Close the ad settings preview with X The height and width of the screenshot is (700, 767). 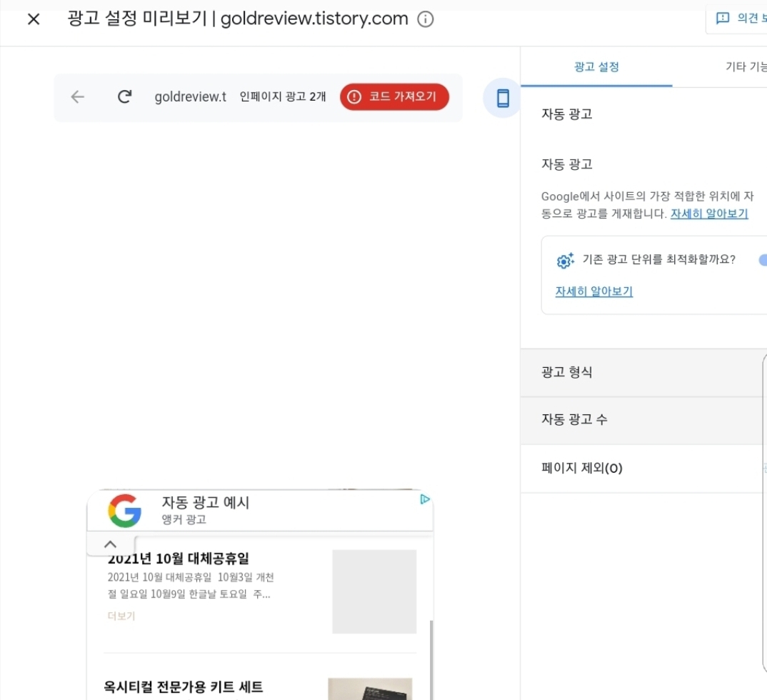34,19
